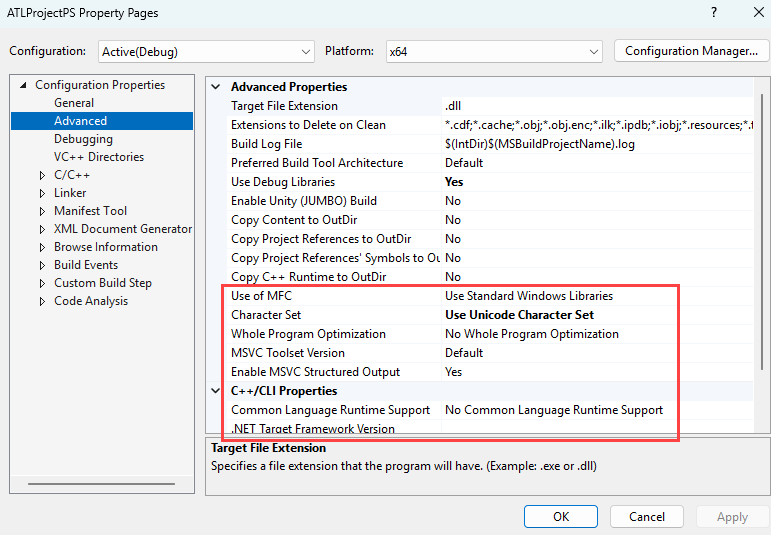The width and height of the screenshot is (771, 535).
Task: Open the Platform x64 dropdown
Action: [x=494, y=52]
